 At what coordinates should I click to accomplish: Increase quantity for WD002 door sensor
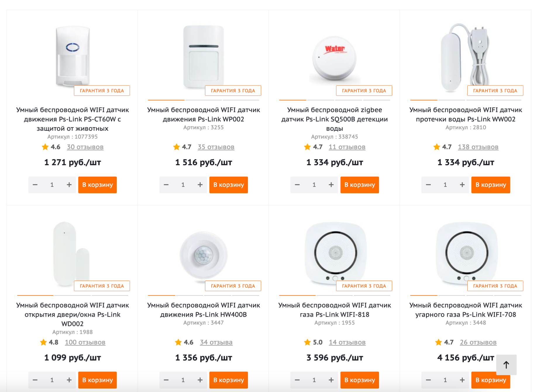click(69, 380)
